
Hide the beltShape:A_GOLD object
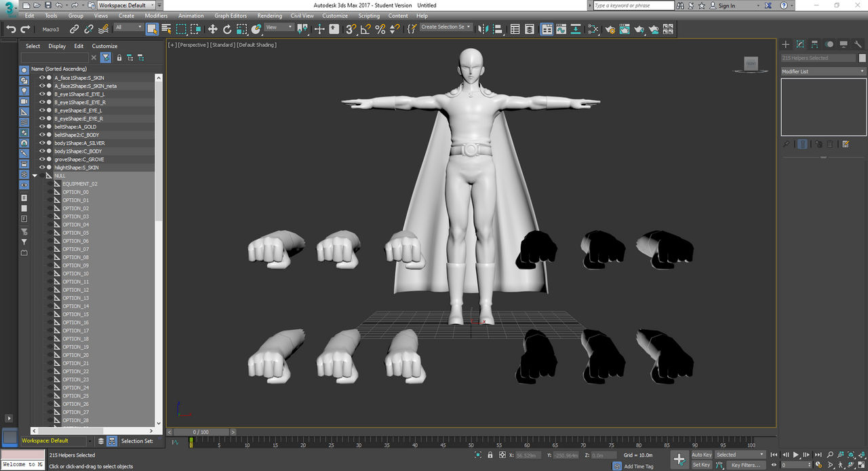(41, 127)
